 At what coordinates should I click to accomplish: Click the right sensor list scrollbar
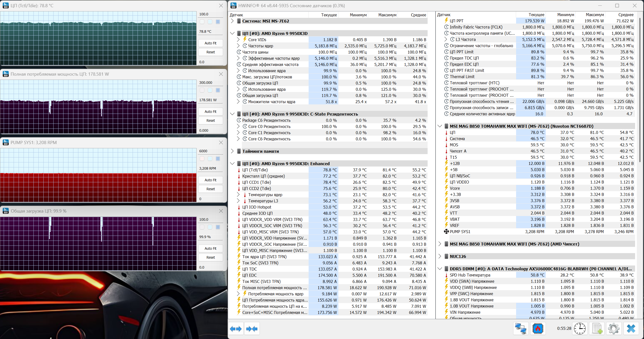coord(640,90)
